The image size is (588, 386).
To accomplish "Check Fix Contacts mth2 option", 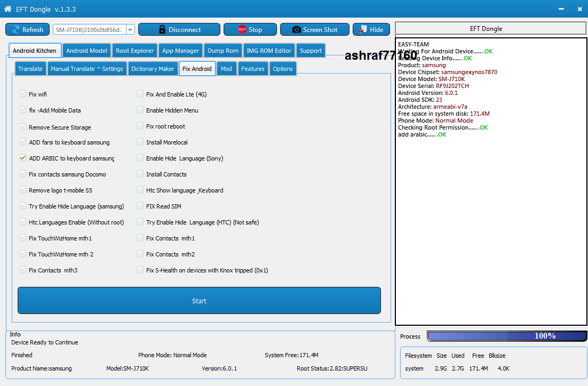I will pyautogui.click(x=140, y=254).
